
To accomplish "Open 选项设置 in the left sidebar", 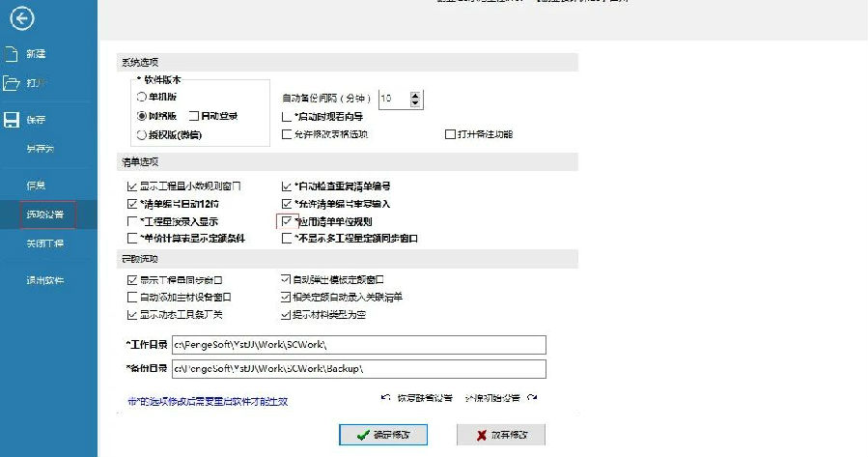I will pyautogui.click(x=46, y=214).
